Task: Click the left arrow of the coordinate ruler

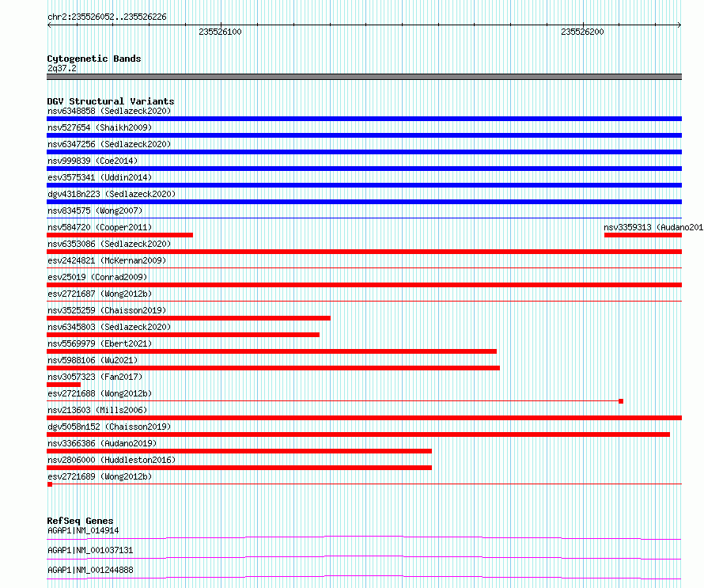Action: [49, 25]
